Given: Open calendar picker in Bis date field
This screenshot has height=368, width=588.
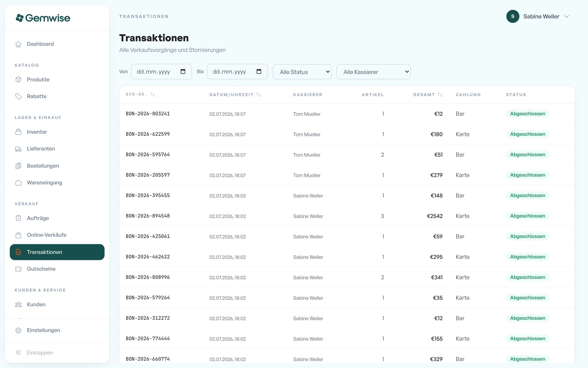Looking at the screenshot, I should [259, 71].
